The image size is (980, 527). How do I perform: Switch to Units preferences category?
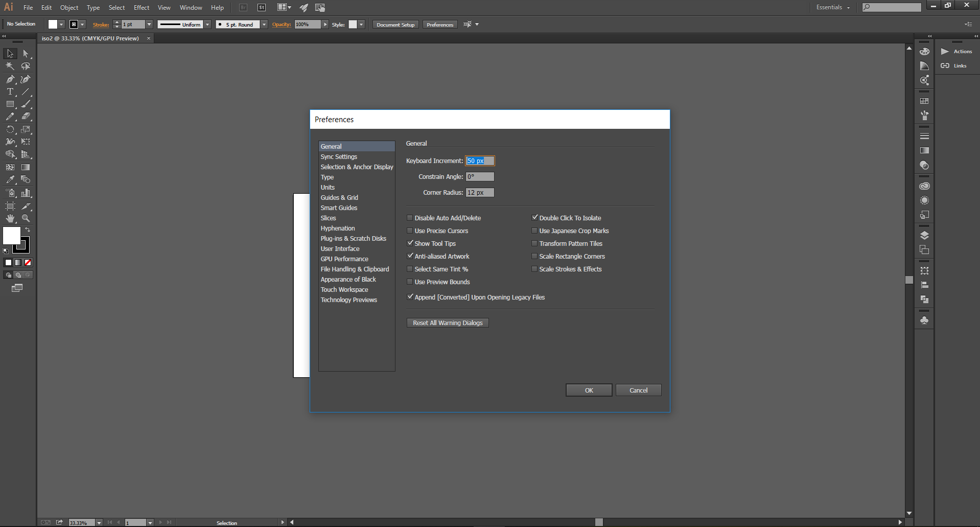click(328, 188)
